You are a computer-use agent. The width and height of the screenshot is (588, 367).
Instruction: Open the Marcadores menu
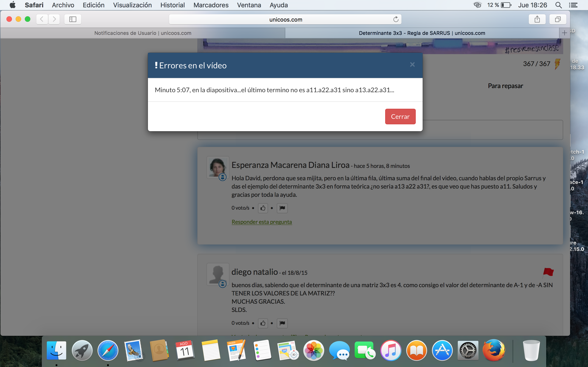(x=211, y=5)
